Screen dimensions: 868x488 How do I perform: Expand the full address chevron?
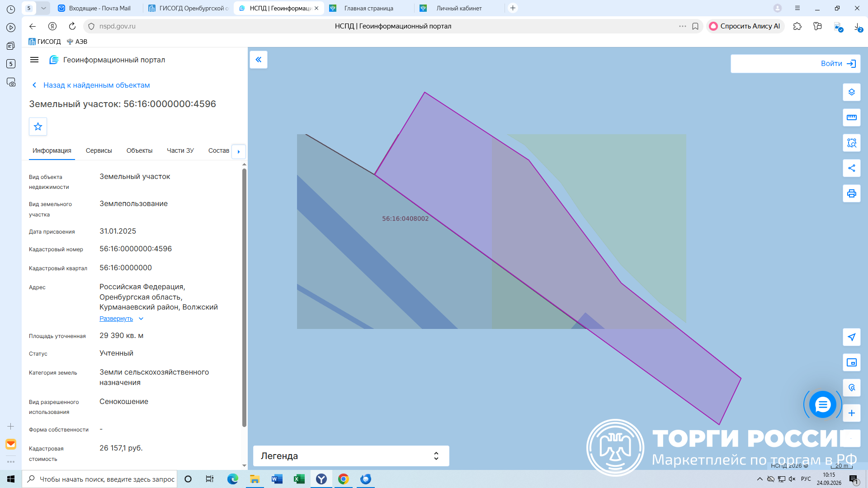(x=141, y=319)
